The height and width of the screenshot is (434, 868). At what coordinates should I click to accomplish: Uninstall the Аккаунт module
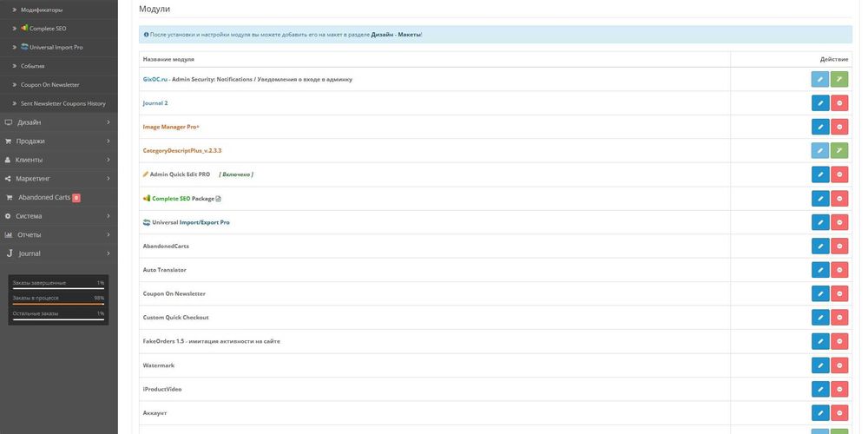pos(839,413)
